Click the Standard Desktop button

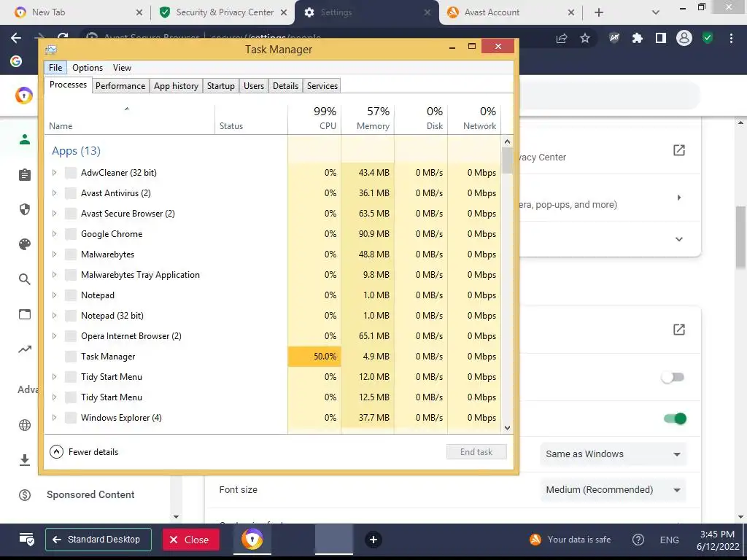tap(98, 540)
